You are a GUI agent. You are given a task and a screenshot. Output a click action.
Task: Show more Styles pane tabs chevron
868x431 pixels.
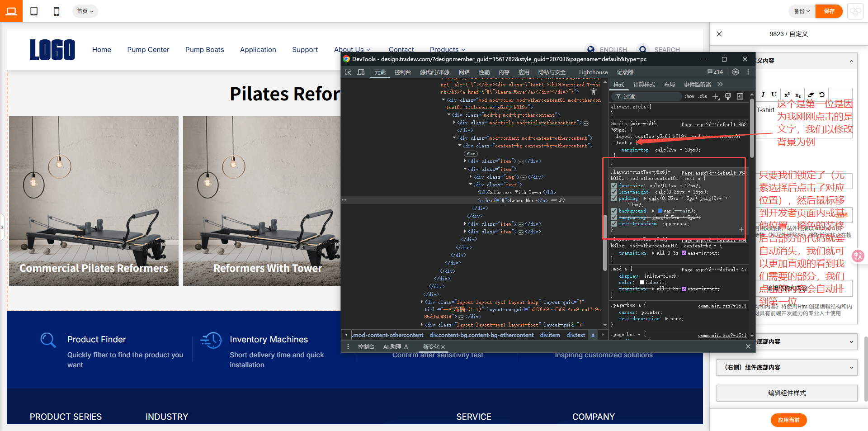pyautogui.click(x=720, y=84)
